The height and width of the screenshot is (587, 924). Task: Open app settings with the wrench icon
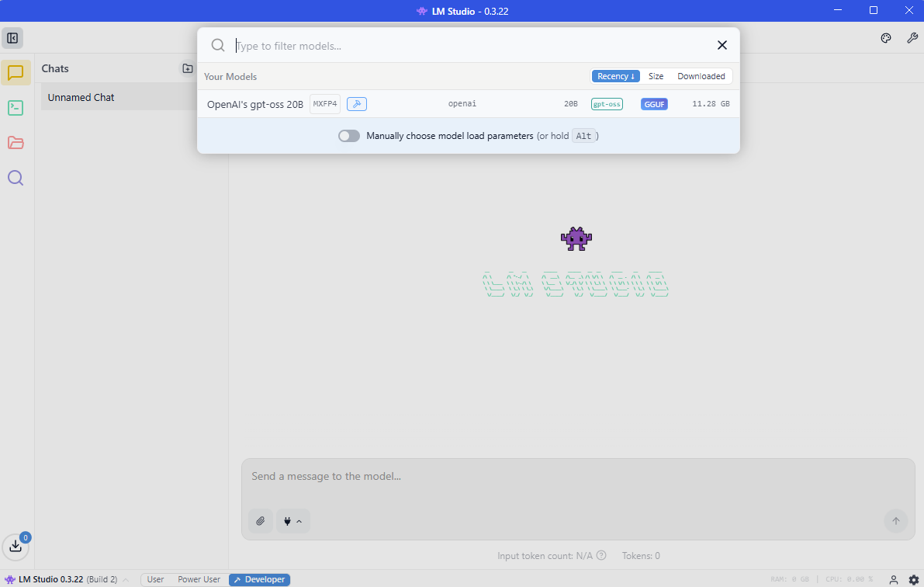coord(912,37)
